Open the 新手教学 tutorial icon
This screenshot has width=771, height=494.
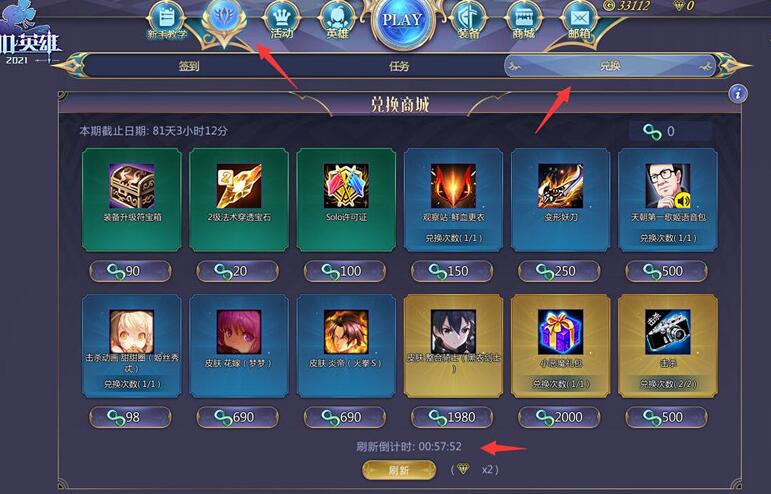click(167, 21)
